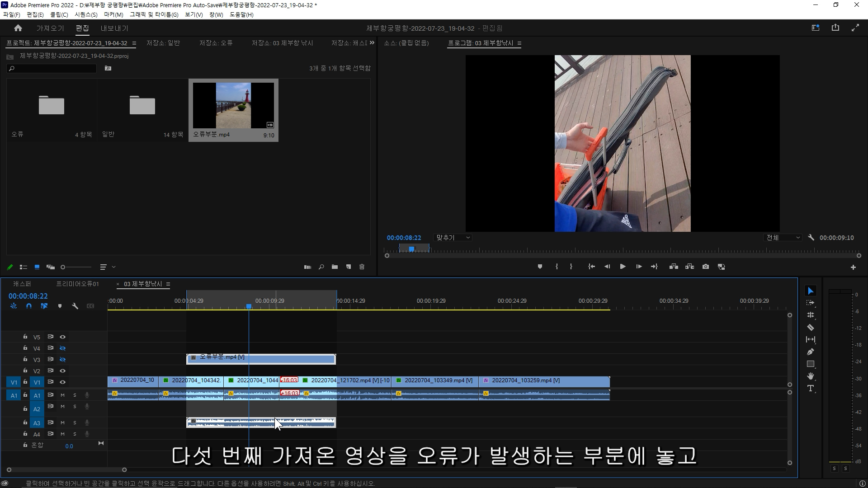Switch to the 프리미어오류01 sequence tab
Screen dimensions: 868x488
(x=77, y=284)
